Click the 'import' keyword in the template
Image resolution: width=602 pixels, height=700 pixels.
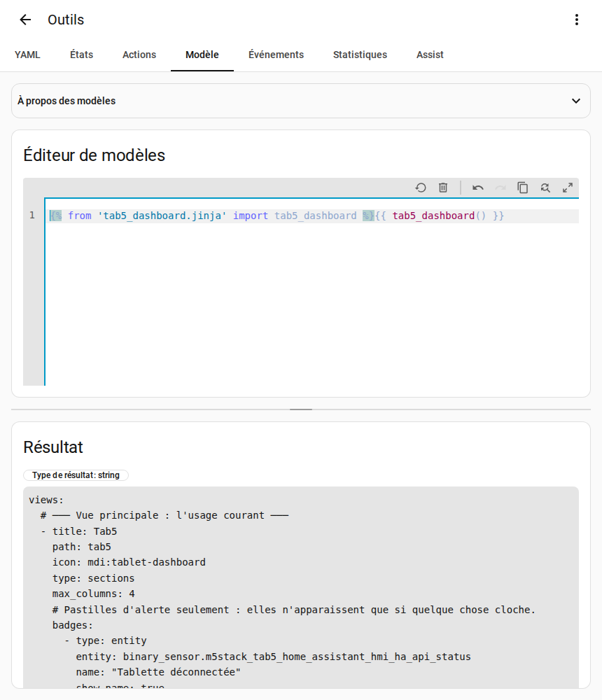(x=251, y=216)
